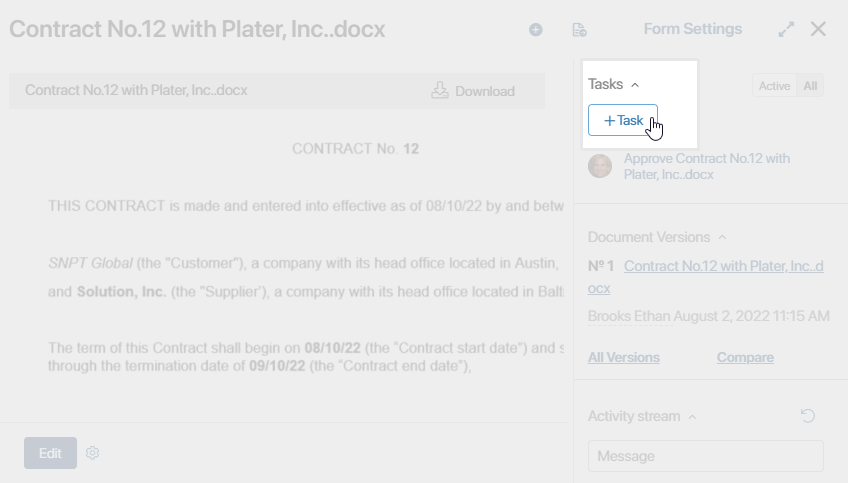Collapse the Document Versions section
Image resolution: width=848 pixels, height=483 pixels.
pos(722,237)
